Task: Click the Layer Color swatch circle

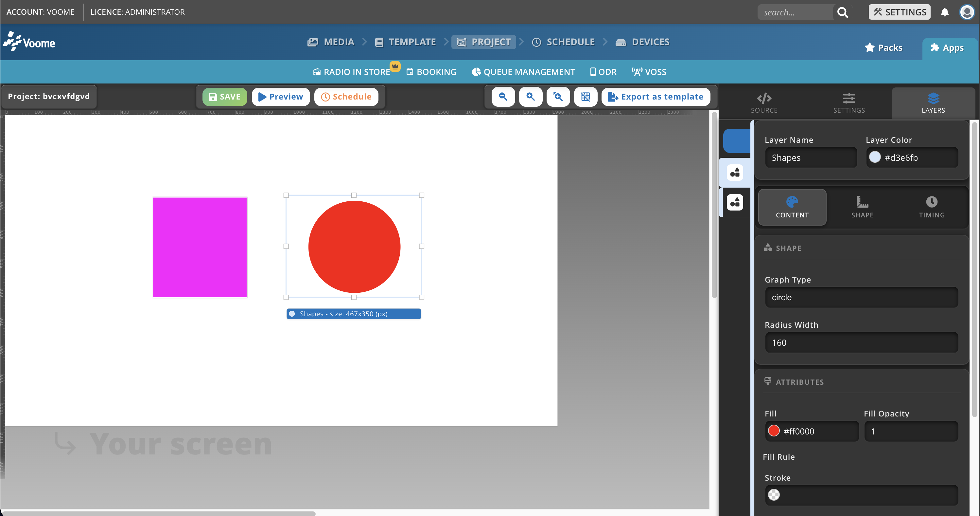Action: pyautogui.click(x=875, y=157)
